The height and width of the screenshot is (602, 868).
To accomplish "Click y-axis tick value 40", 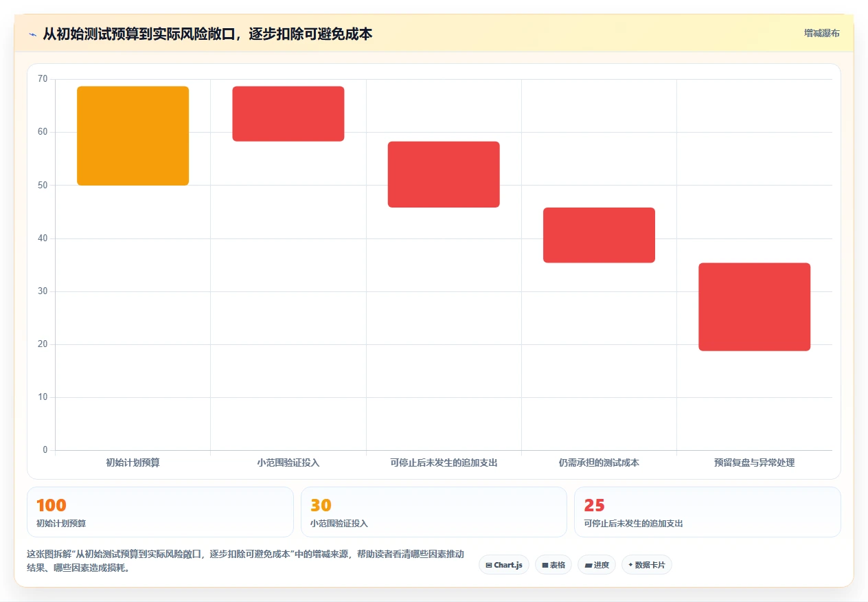I will 43,238.
